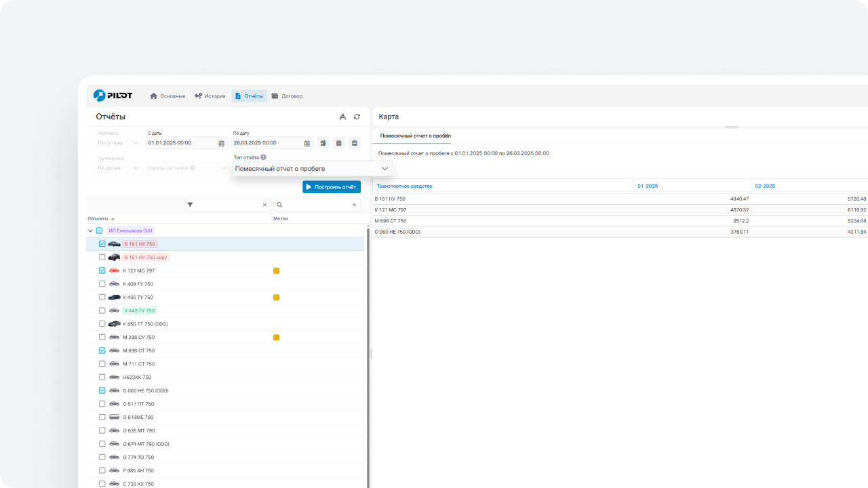
Task: Open the Тип отчёта dropdown
Action: pyautogui.click(x=312, y=168)
